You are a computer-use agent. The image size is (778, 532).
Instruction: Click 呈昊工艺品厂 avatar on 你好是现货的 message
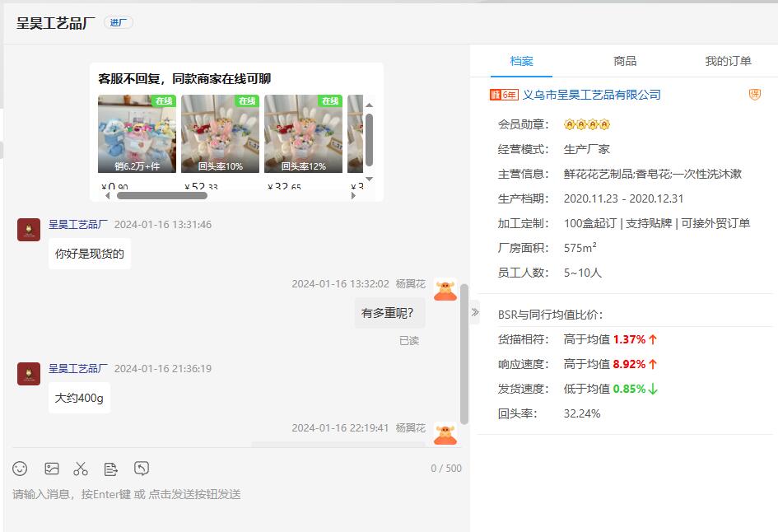point(29,230)
